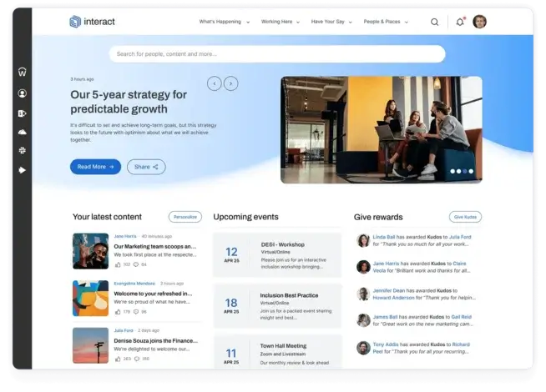Open comments on Welcome to your refreshed post
The width and height of the screenshot is (546, 392).
coord(136,312)
